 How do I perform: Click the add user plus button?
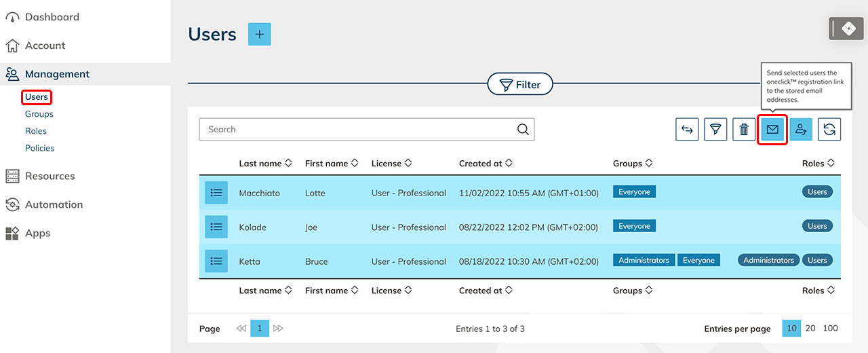[x=259, y=35]
